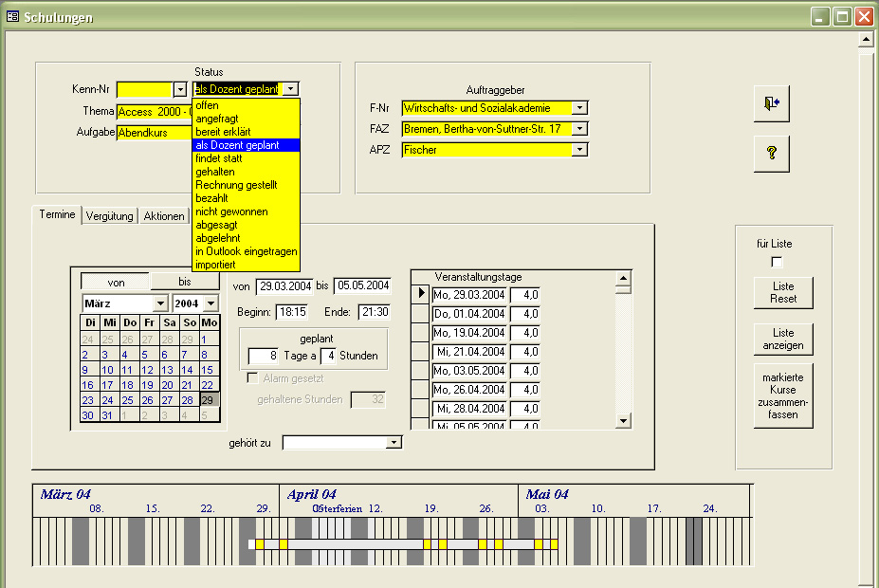Screen dimensions: 879x588
Task: Collapse the Status combo box arrow
Action: point(290,88)
